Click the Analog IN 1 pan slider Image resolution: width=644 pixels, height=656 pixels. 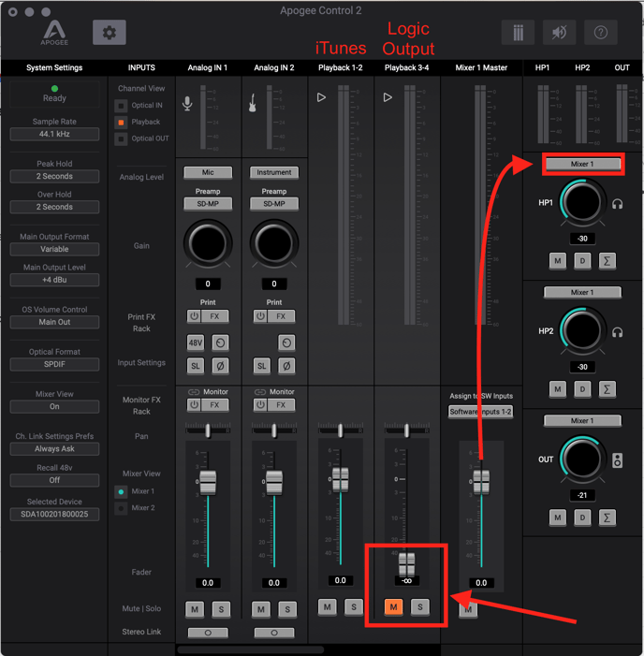[x=208, y=430]
